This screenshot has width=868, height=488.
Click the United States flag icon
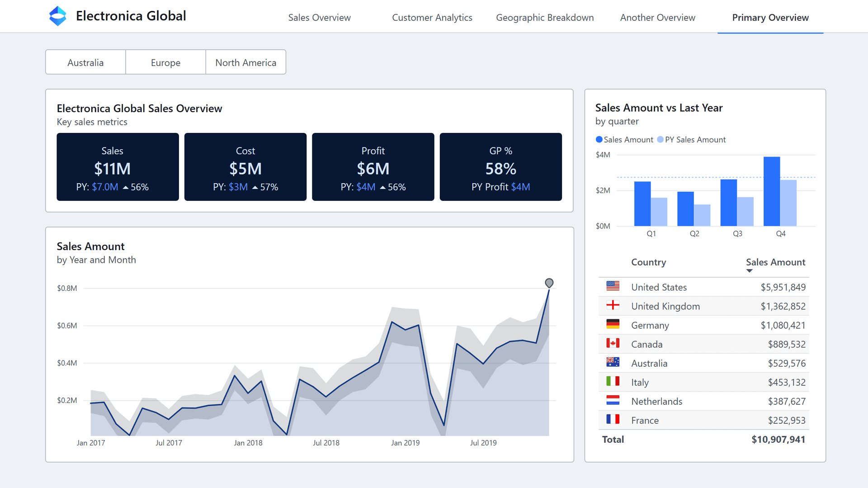pyautogui.click(x=613, y=286)
